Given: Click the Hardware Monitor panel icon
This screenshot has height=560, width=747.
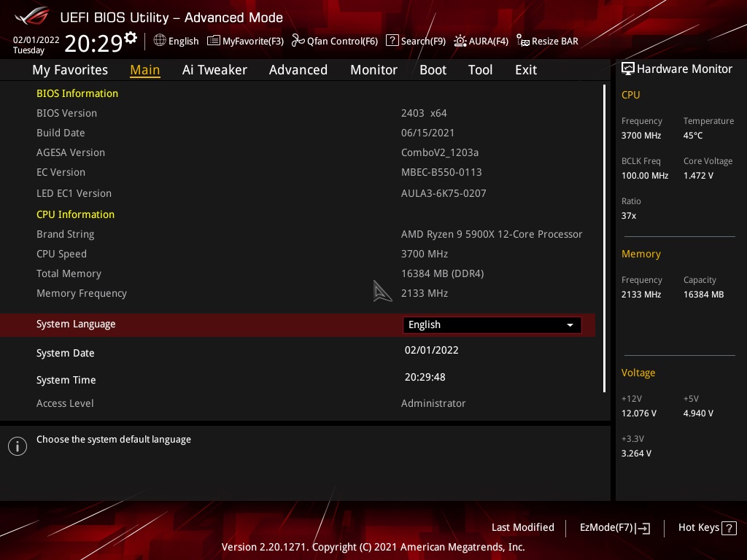Looking at the screenshot, I should [628, 69].
